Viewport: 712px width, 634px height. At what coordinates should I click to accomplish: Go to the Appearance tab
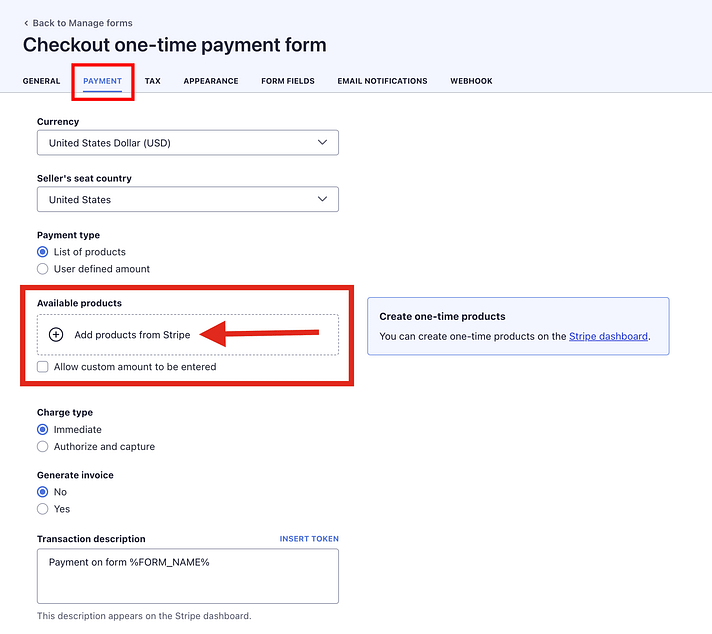click(210, 81)
